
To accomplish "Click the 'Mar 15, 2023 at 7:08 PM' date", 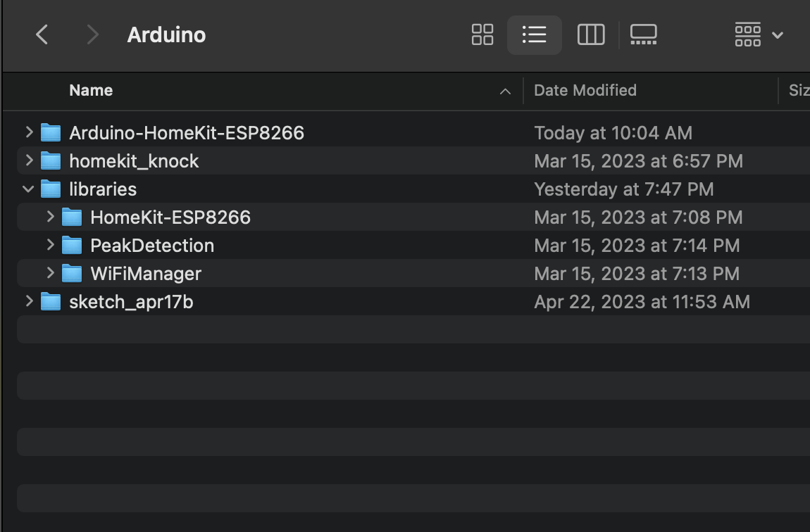I will [639, 217].
